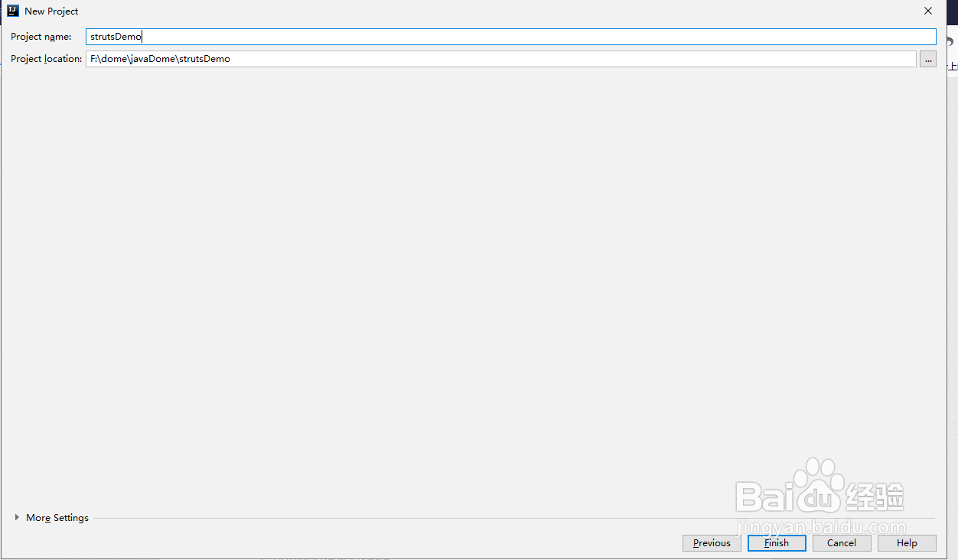Cancel the New Project dialog
The image size is (958, 560).
pyautogui.click(x=842, y=543)
